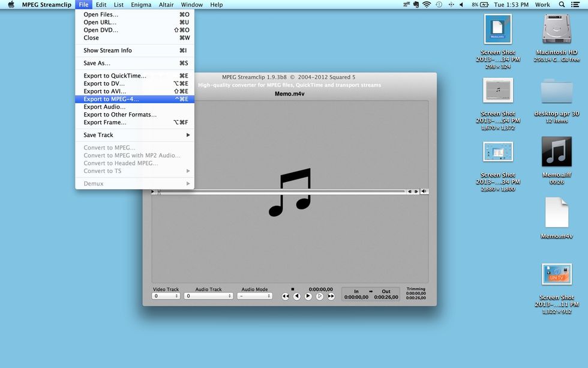Viewport: 588px width, 368px height.
Task: Click step-back (reverse play) button
Action: point(296,297)
